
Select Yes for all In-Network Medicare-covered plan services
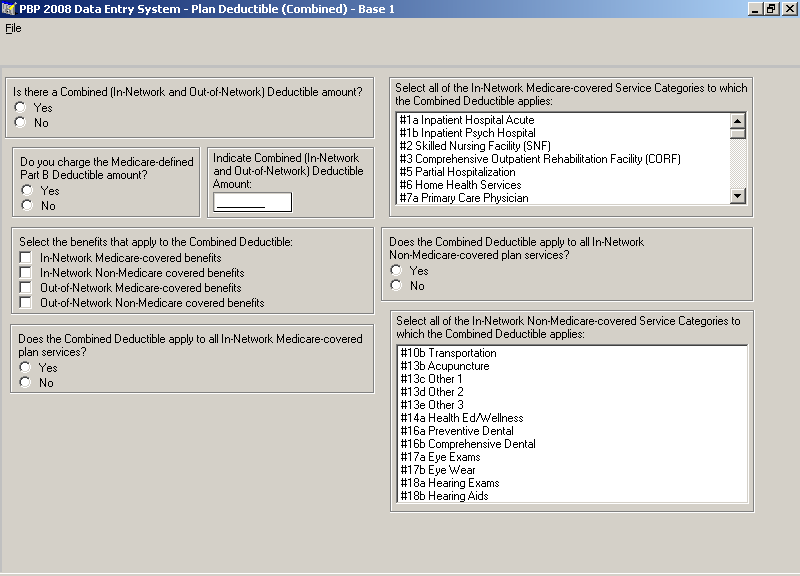(x=25, y=367)
